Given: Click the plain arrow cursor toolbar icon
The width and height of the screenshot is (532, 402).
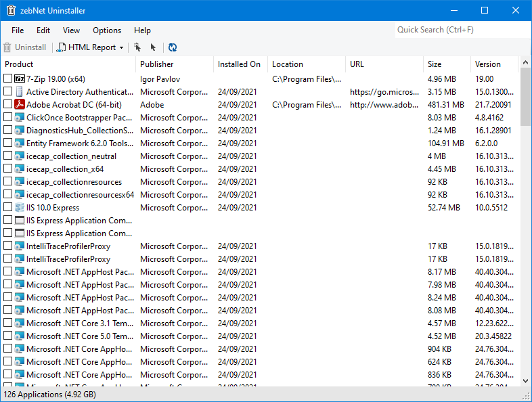Looking at the screenshot, I should point(153,47).
